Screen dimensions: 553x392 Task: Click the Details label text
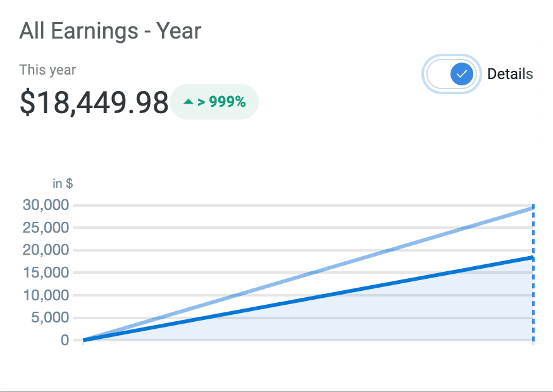pos(509,74)
